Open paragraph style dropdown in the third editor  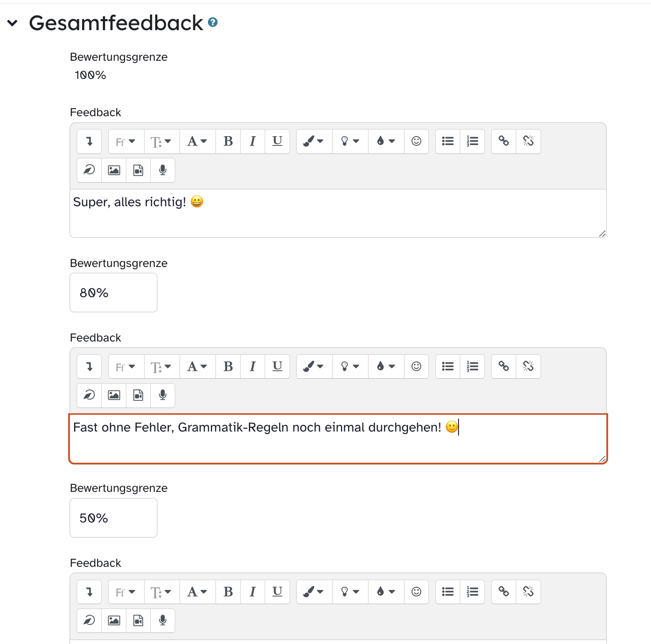pos(197,592)
